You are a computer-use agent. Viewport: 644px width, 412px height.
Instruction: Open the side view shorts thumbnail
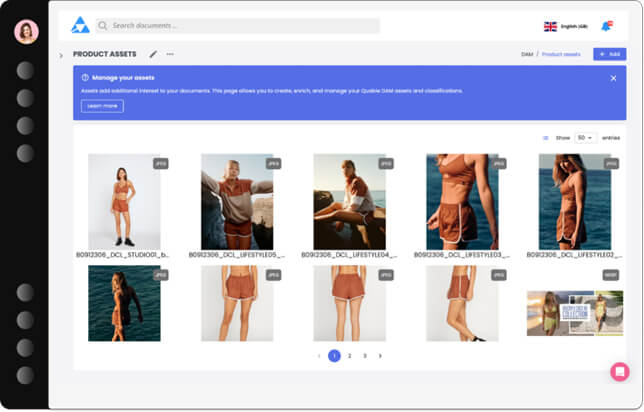462,303
